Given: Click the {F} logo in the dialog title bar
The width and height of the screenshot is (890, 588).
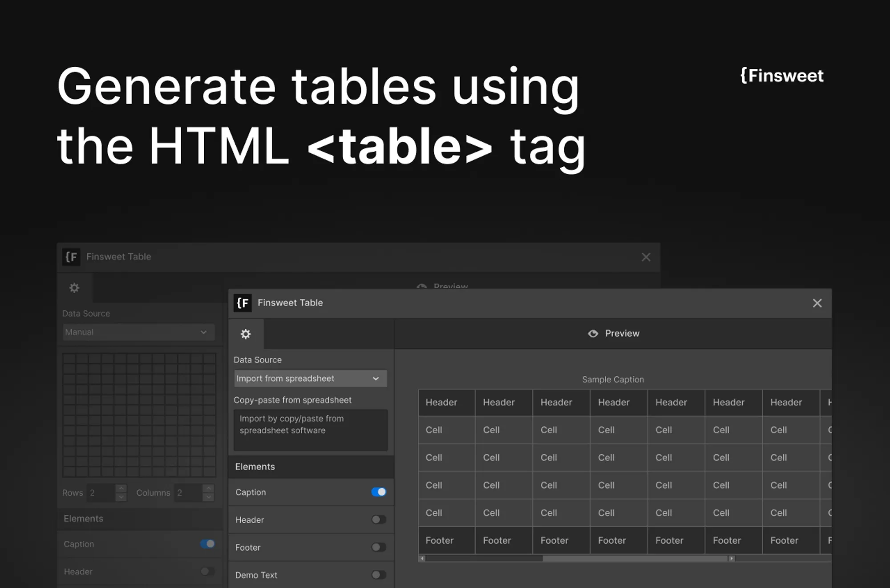Looking at the screenshot, I should coord(243,303).
